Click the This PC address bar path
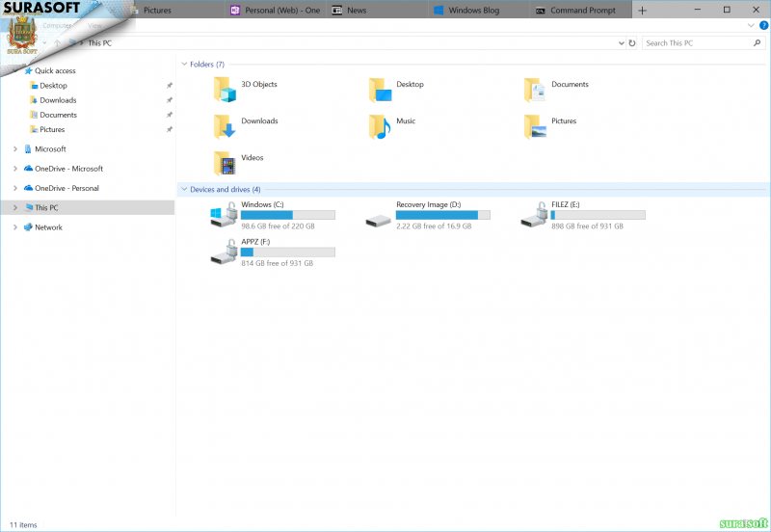This screenshot has width=771, height=532. (100, 43)
